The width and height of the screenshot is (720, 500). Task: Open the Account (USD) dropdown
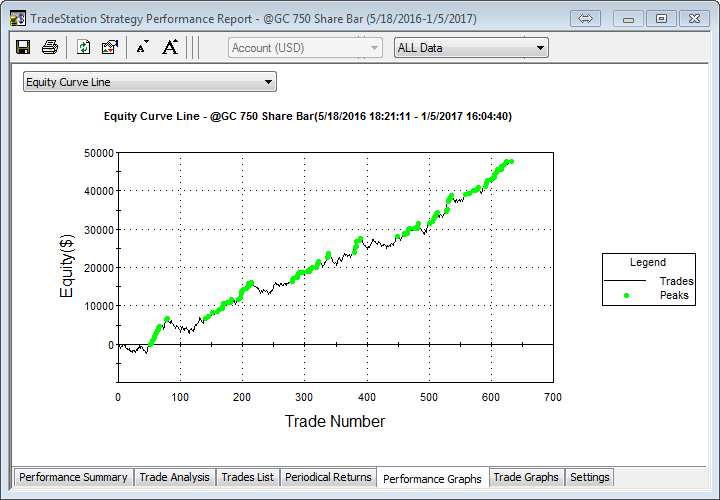(x=305, y=48)
